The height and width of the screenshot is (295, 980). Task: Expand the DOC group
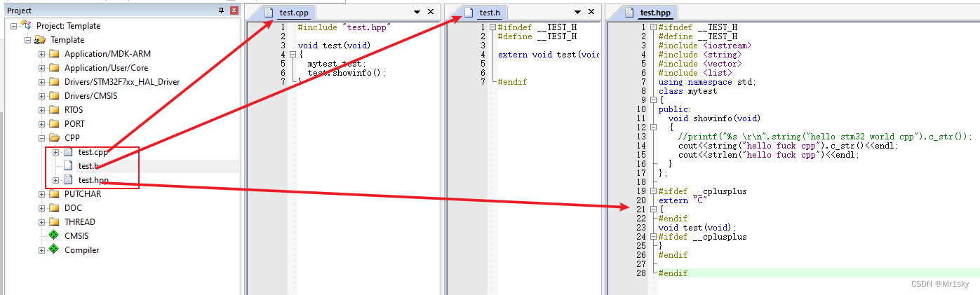tap(42, 208)
